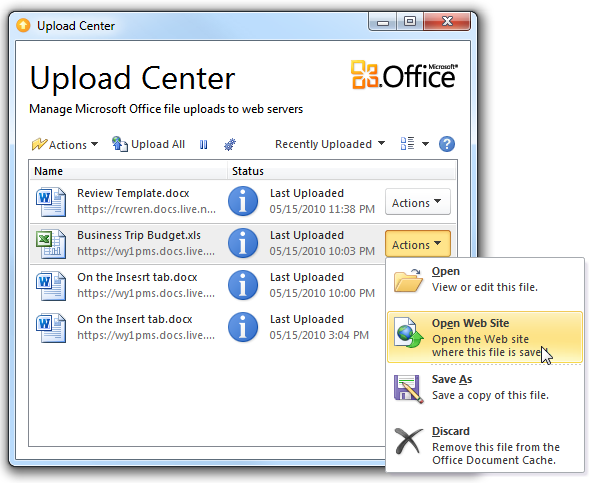The width and height of the screenshot is (590, 483).
Task: Click info status icon for Business Trip Budget.xls
Action: pos(243,243)
